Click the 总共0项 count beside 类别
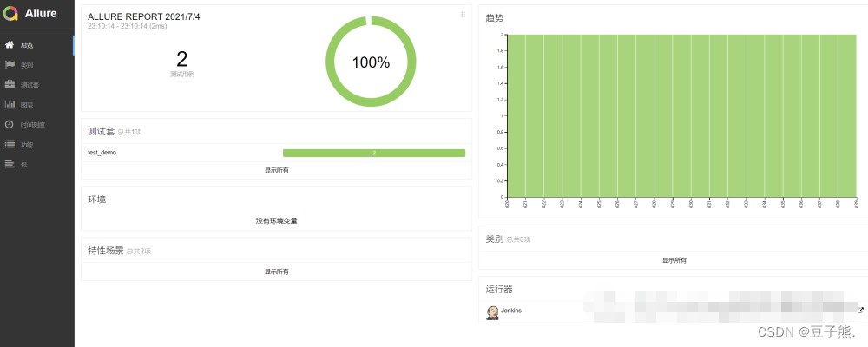 519,239
